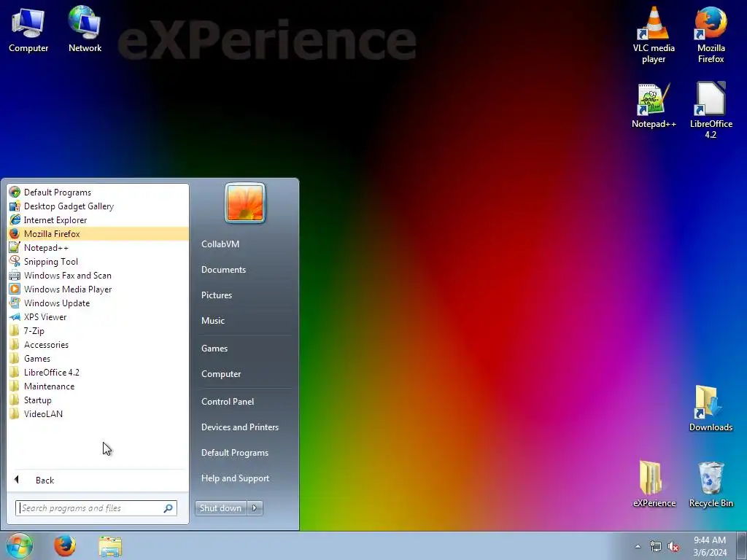The height and width of the screenshot is (560, 747).
Task: Open Pictures from the Start menu
Action: point(245,295)
